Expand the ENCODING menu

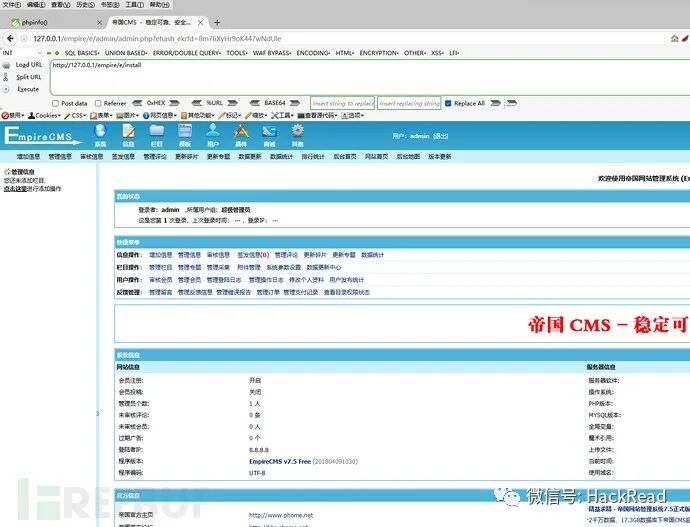(313, 53)
